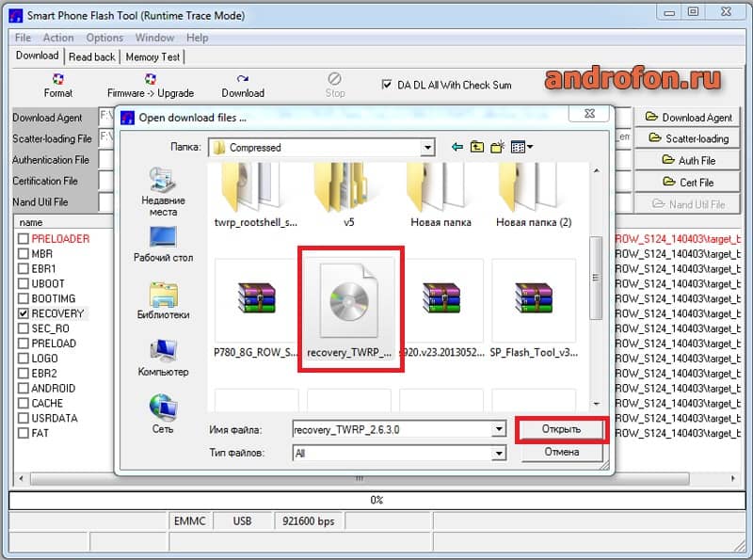Open Недавние места in the sidebar
753x560 pixels.
pyautogui.click(x=163, y=192)
